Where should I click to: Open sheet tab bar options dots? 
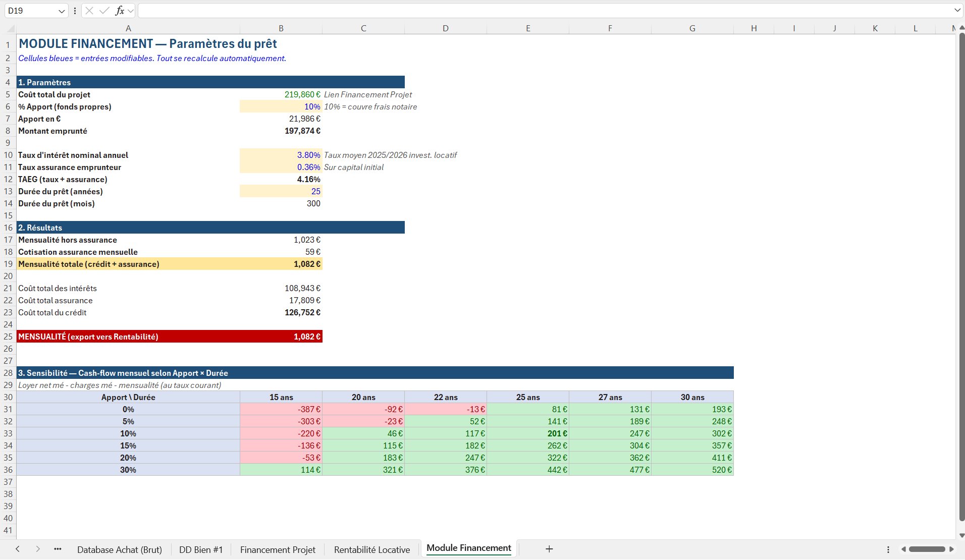(888, 549)
